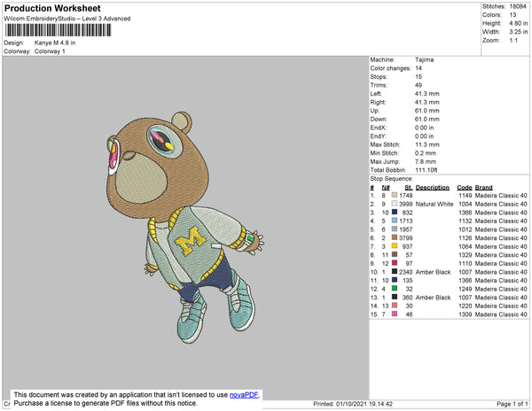Click the 'N#' column header
This screenshot has height=411, width=532.
[x=386, y=188]
